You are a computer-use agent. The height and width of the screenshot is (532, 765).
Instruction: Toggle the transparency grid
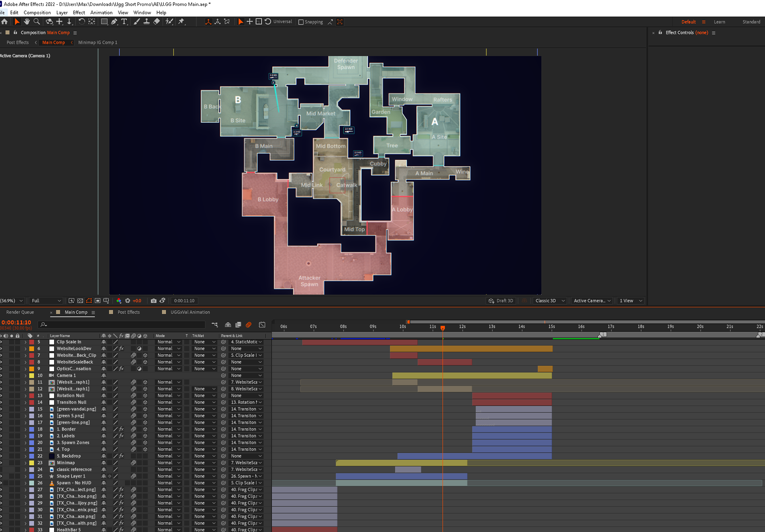click(80, 301)
